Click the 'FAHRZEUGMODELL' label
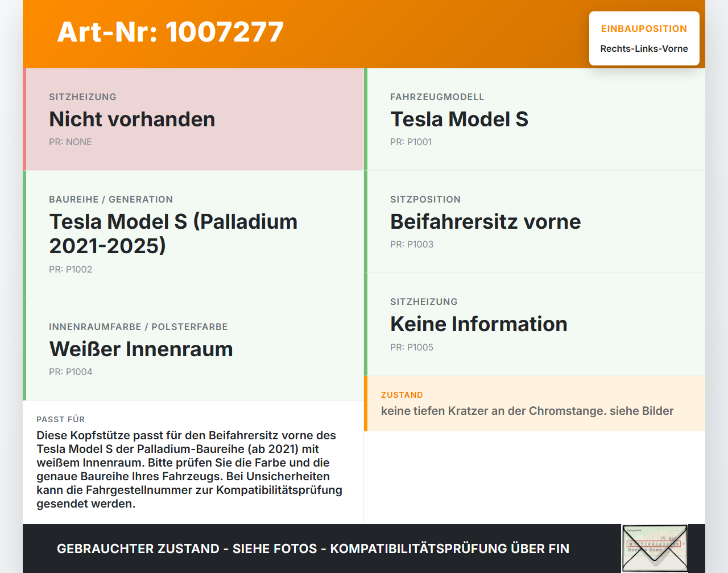This screenshot has width=728, height=573. (437, 97)
